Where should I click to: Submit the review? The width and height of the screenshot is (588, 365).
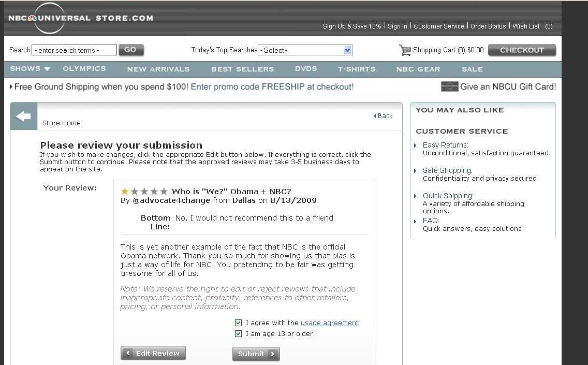tap(256, 354)
